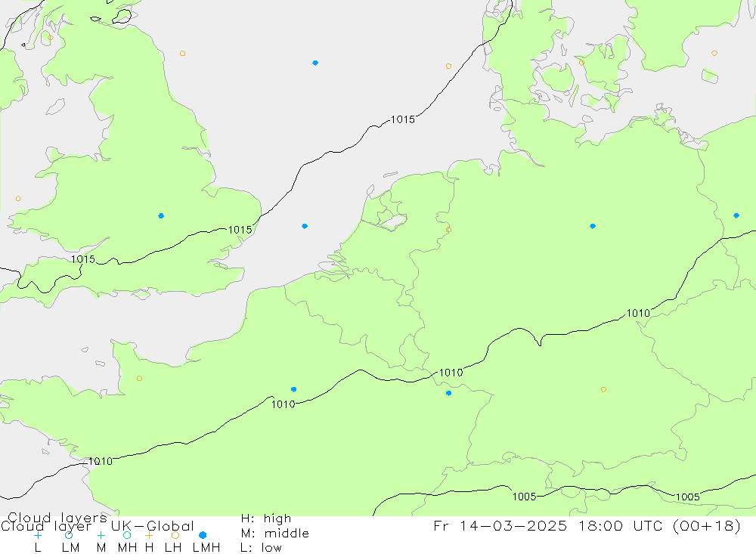Click the 1010 label over northern France

point(283,404)
